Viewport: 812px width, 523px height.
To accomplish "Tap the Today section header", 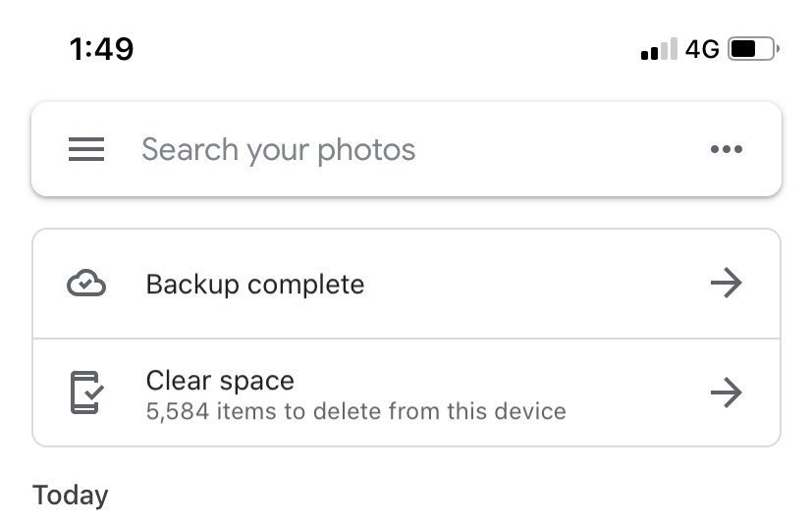I will [x=71, y=496].
